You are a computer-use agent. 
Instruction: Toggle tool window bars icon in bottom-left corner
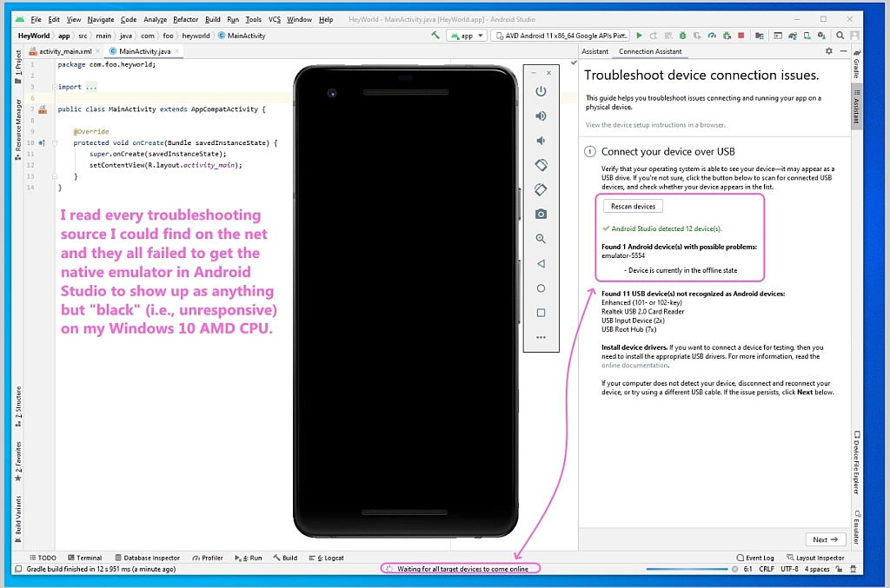tap(18, 569)
